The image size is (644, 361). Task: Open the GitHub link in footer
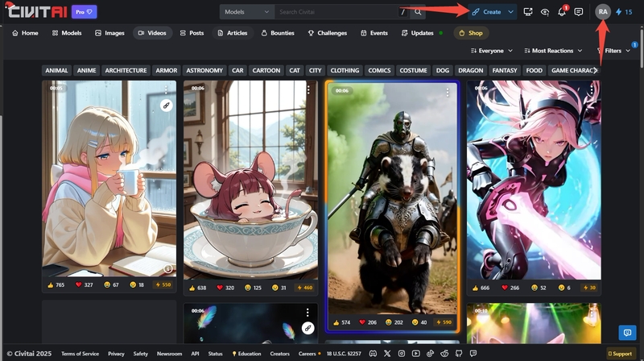(x=458, y=354)
